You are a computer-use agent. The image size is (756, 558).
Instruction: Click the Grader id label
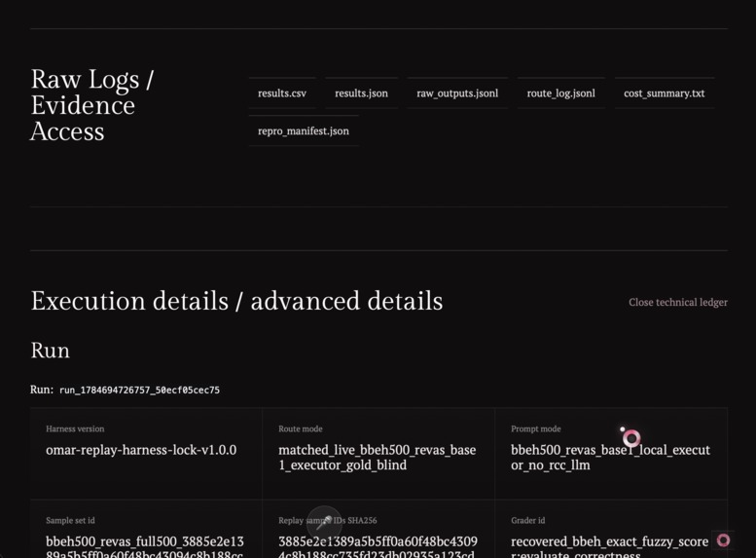coord(528,520)
